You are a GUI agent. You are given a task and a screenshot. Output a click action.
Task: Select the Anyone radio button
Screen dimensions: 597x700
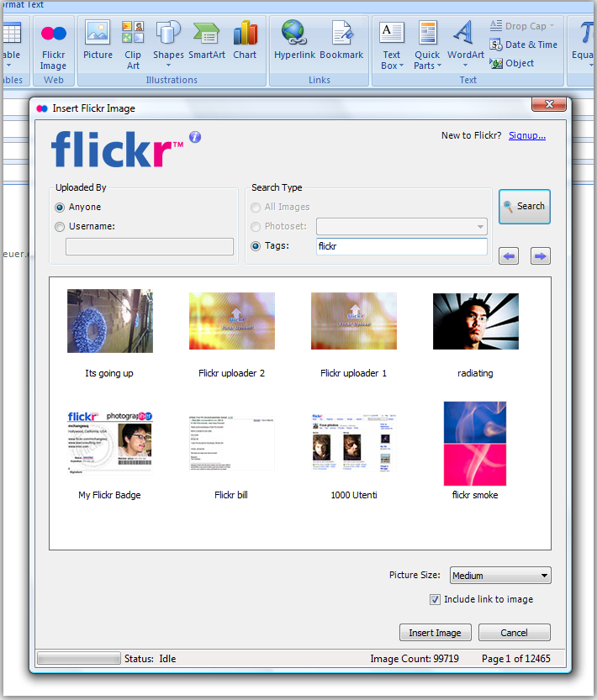point(60,208)
